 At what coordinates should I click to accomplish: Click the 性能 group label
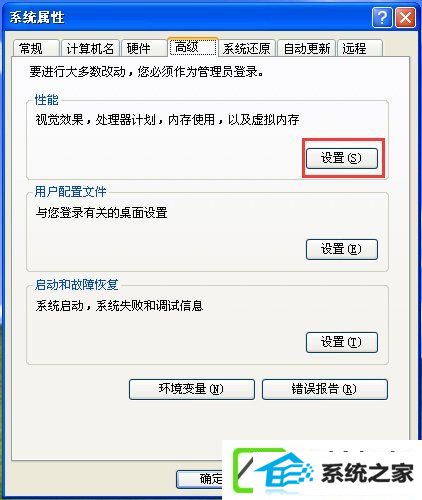click(x=47, y=100)
